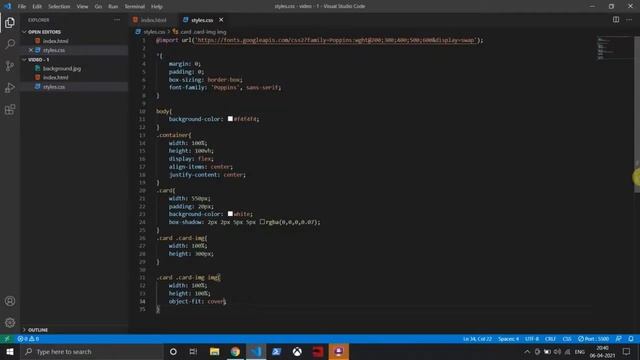This screenshot has height=360, width=640.
Task: Open File Explorer from taskbar
Action: [x=214, y=351]
